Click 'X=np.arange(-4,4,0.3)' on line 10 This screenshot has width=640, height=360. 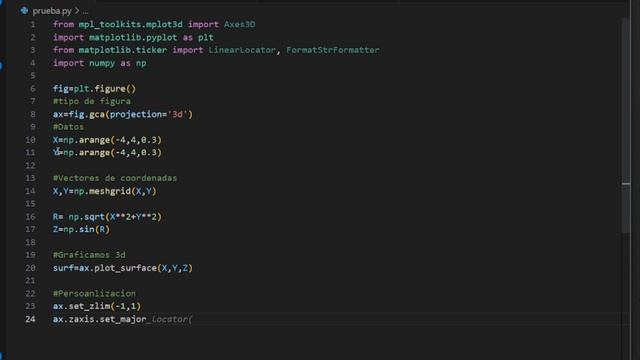point(107,140)
